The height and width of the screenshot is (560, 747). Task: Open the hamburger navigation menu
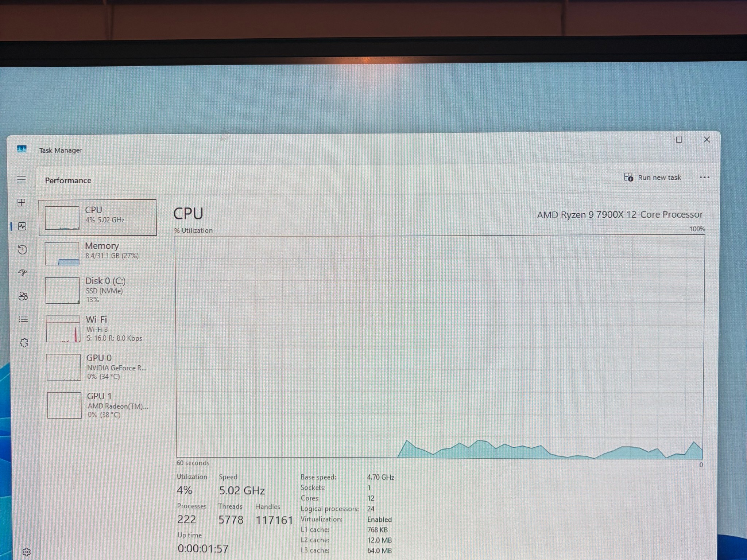22,179
